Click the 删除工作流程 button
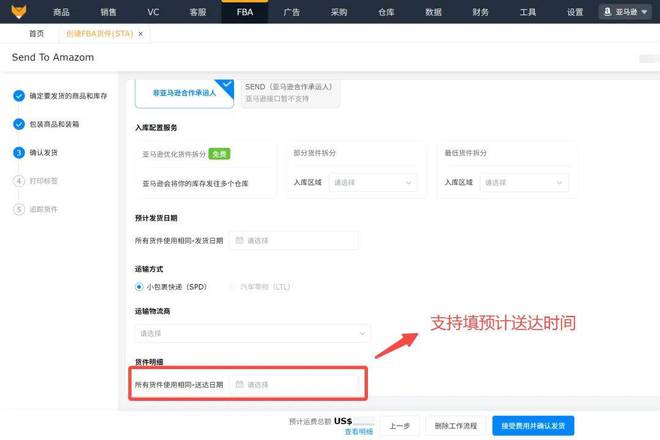 coord(455,426)
